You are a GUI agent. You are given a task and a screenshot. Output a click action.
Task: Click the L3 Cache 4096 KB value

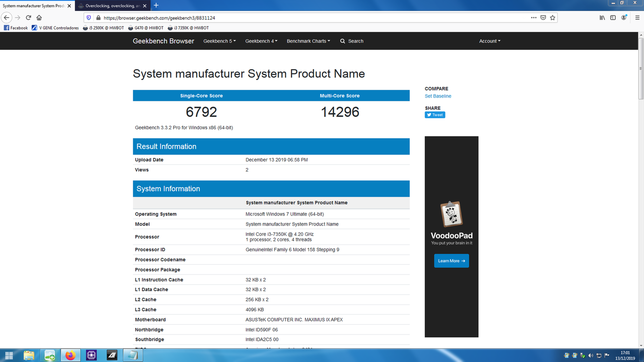[x=255, y=310]
